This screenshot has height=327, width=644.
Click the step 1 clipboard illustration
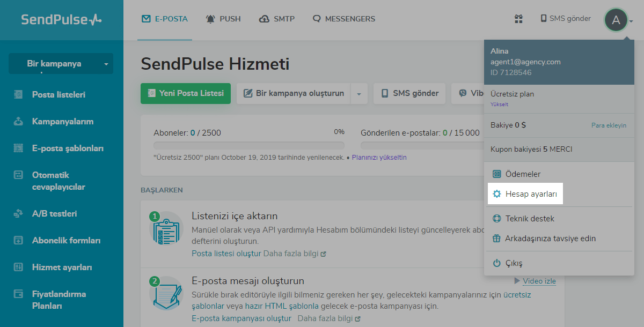[x=166, y=229]
